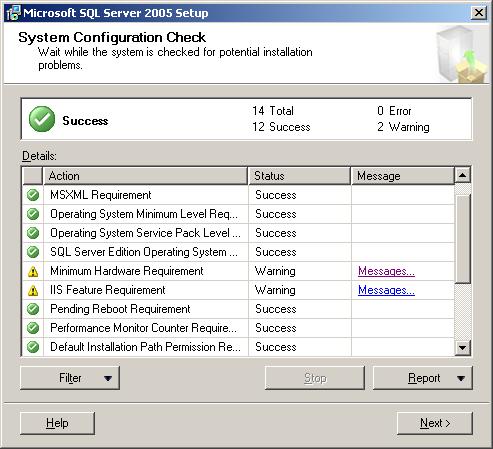This screenshot has height=449, width=493.
Task: Click Warning status of Minimum Hardware Requirement
Action: click(x=275, y=271)
